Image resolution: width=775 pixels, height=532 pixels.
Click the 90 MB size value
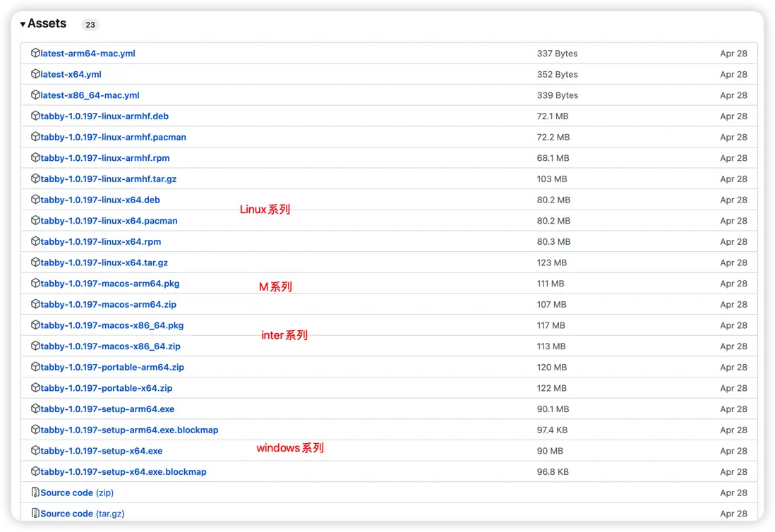point(550,451)
